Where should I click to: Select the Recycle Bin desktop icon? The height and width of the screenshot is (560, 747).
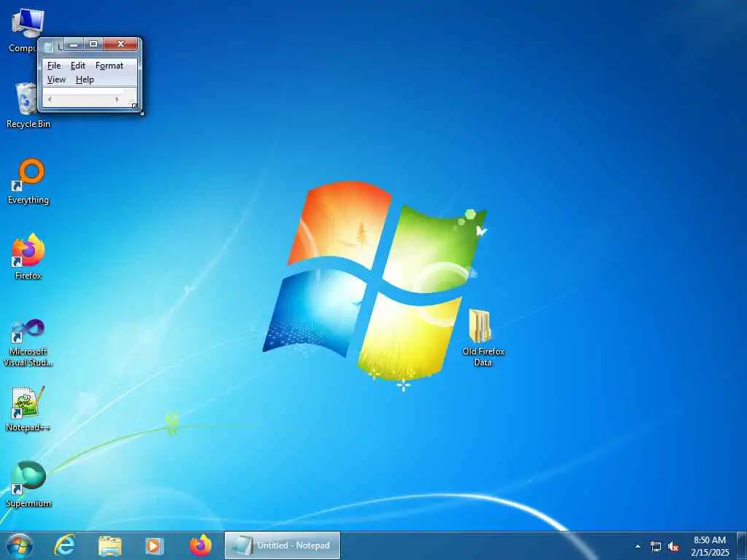coord(28,105)
